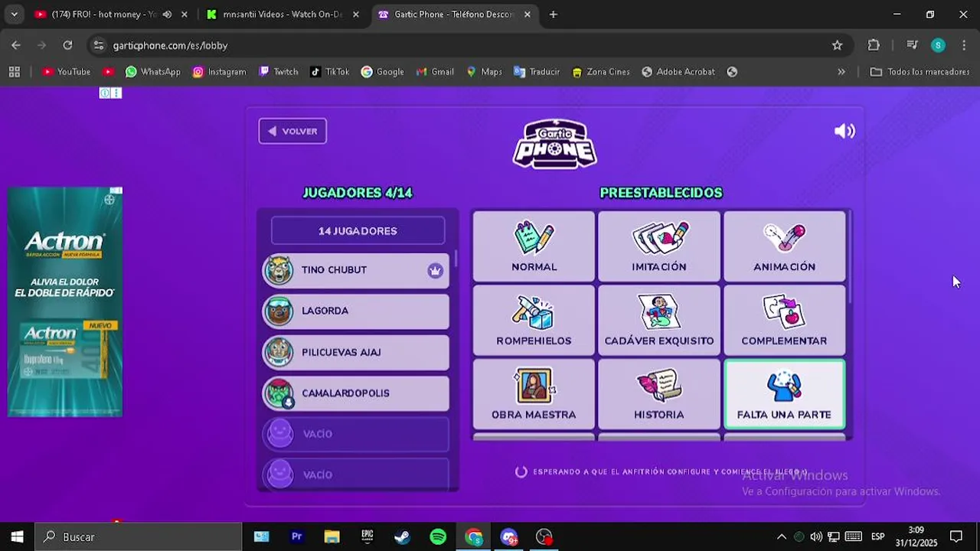The image size is (980, 551).
Task: Open the Chrome profile avatar
Action: pyautogui.click(x=938, y=45)
